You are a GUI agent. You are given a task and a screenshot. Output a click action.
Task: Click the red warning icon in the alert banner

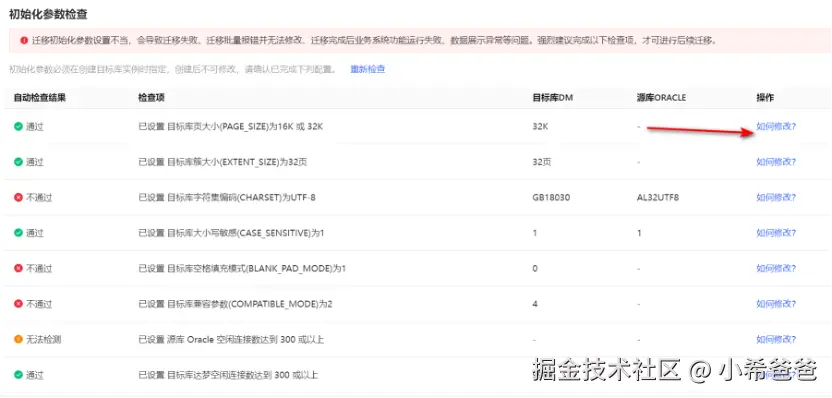pyautogui.click(x=24, y=40)
